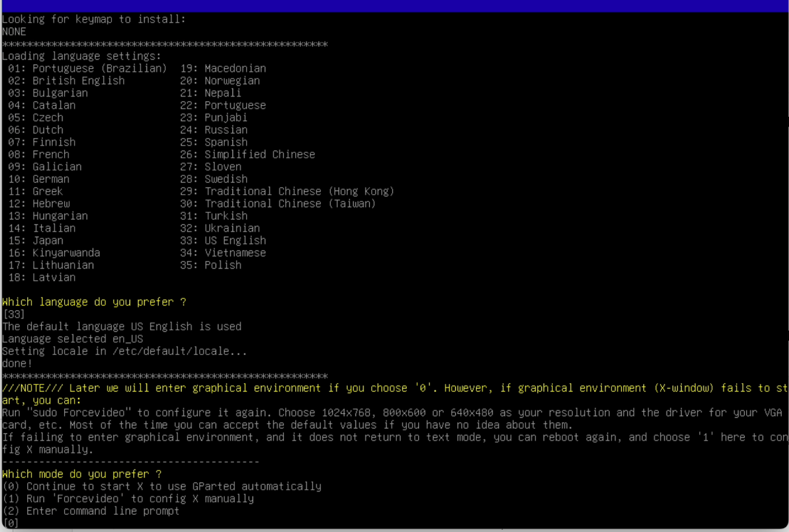Select '35: Polish' language line
Image resolution: width=789 pixels, height=532 pixels.
point(211,265)
